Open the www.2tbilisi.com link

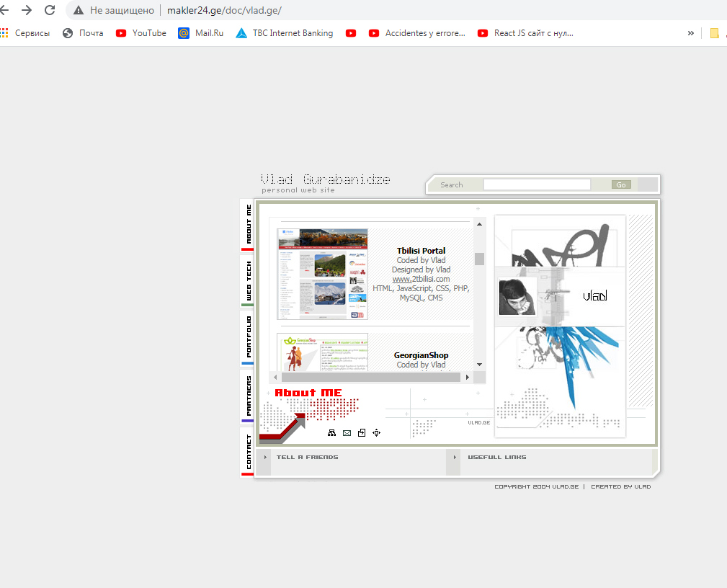421,279
